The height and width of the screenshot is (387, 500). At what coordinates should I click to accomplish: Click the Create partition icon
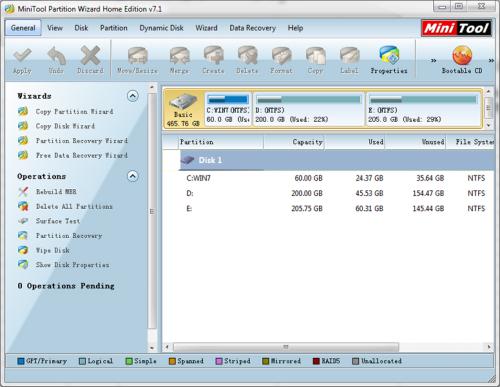213,55
